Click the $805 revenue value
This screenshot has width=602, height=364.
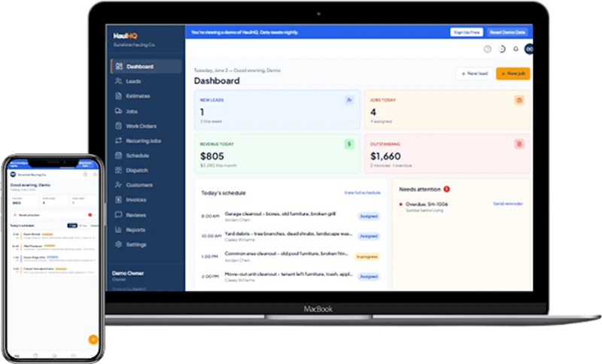[212, 156]
